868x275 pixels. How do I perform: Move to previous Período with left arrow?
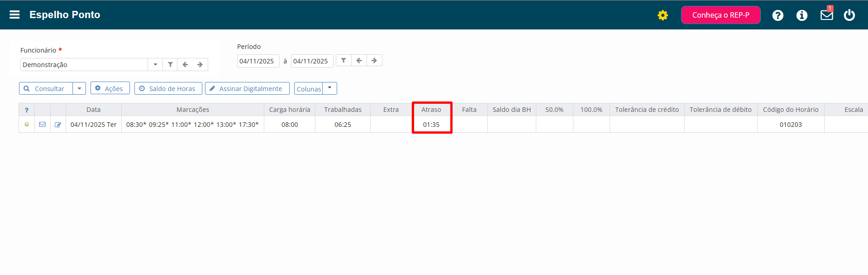click(x=359, y=60)
